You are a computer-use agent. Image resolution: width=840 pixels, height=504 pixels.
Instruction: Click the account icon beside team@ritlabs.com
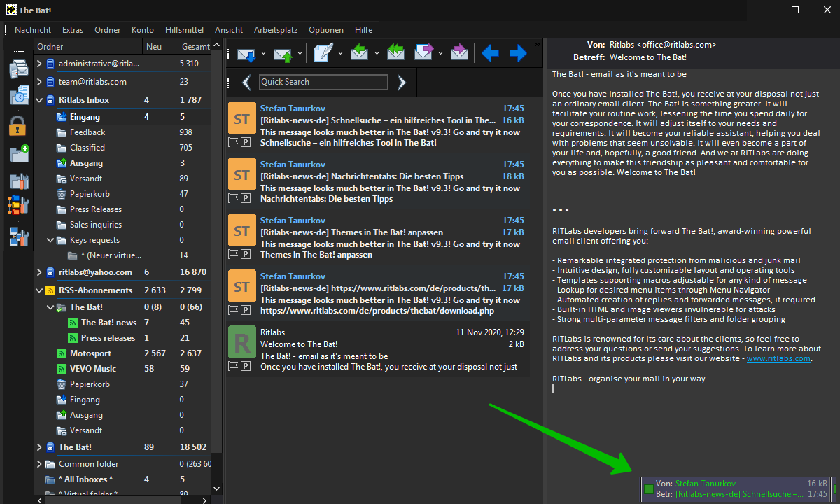(x=50, y=82)
